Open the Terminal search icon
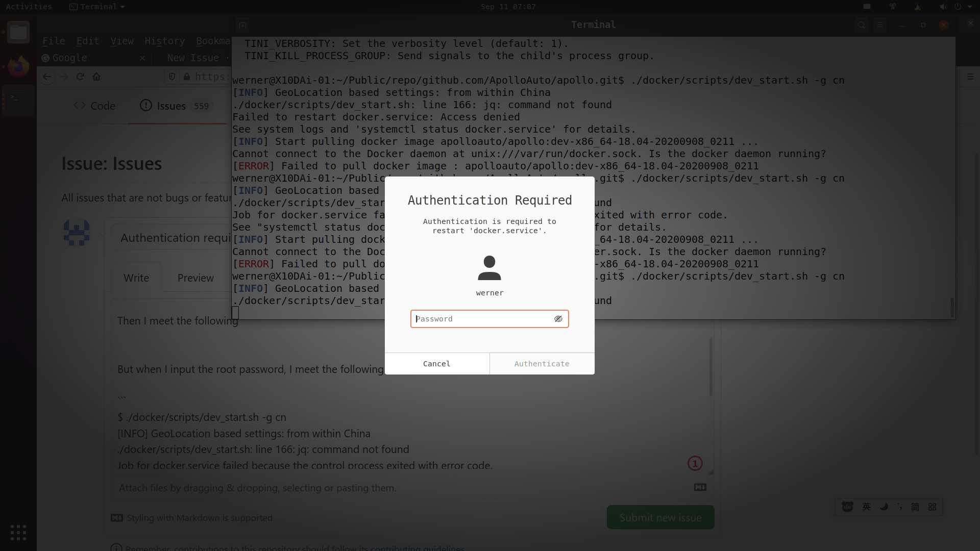This screenshot has height=551, width=980. point(861,24)
